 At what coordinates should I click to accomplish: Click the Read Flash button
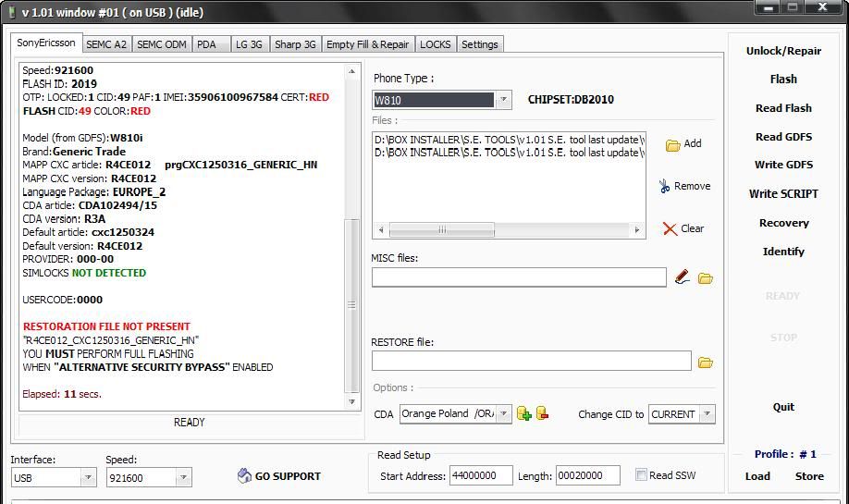(783, 108)
